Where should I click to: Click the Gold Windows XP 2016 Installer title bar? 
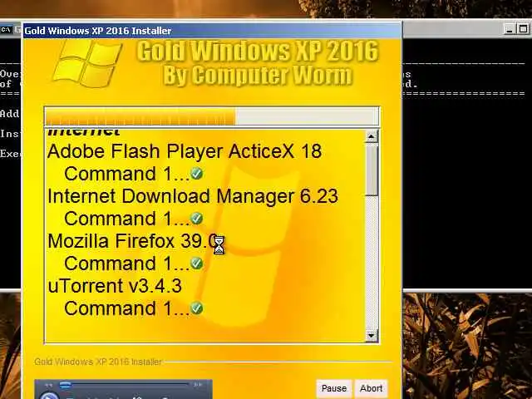point(212,31)
